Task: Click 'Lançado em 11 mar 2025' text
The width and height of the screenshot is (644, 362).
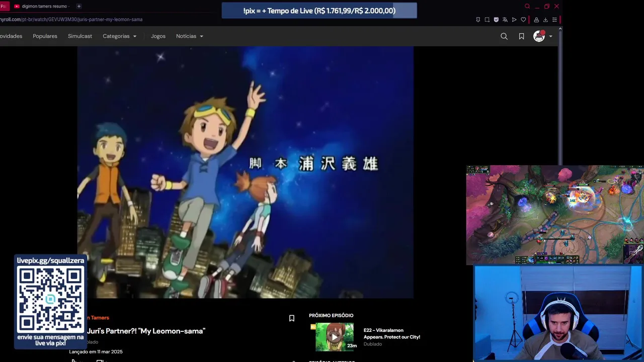Action: (96, 351)
